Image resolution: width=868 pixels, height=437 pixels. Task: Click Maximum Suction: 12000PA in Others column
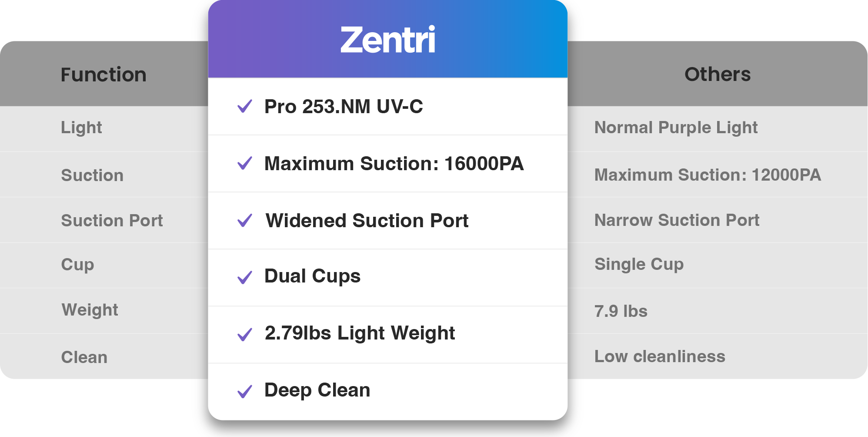pyautogui.click(x=708, y=175)
